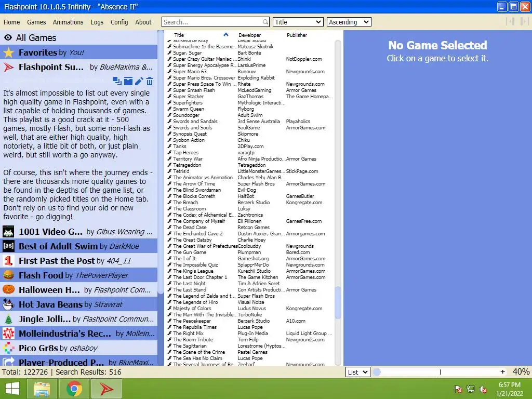Click the Hot Java Beans cup icon
Screen dimensions: 532x399
[8, 304]
